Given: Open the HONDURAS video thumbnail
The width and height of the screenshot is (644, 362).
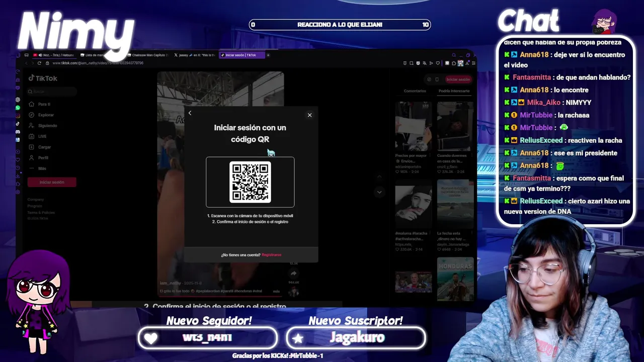Looking at the screenshot, I should [x=455, y=279].
